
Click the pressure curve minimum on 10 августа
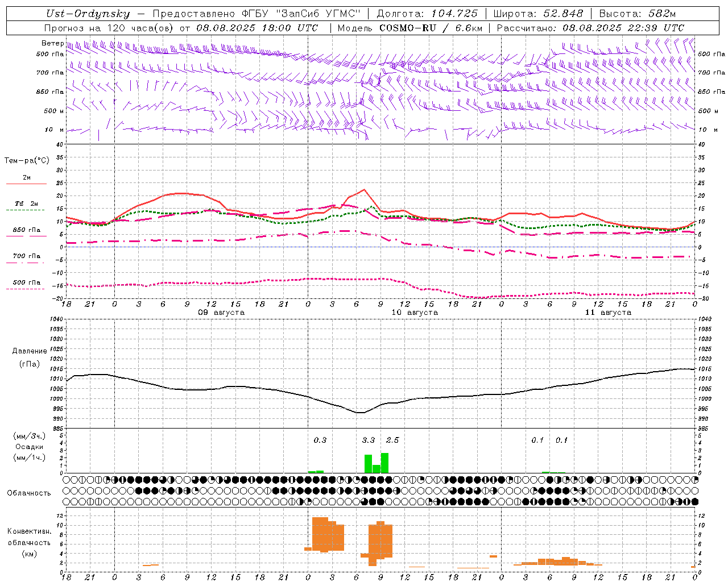(359, 413)
